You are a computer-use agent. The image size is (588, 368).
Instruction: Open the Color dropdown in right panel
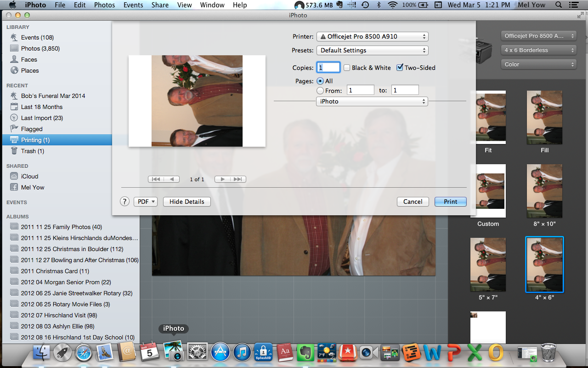(x=538, y=64)
